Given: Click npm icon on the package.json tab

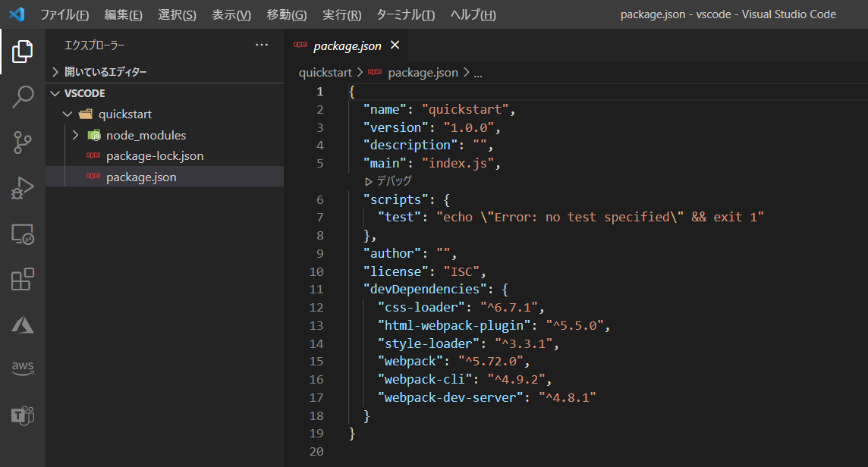Looking at the screenshot, I should pyautogui.click(x=300, y=44).
